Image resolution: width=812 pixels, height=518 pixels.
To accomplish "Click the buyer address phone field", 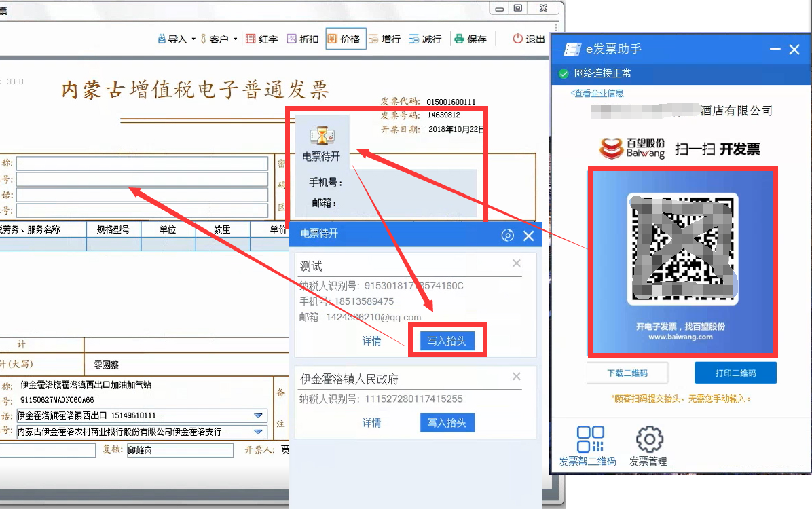I will coord(142,195).
